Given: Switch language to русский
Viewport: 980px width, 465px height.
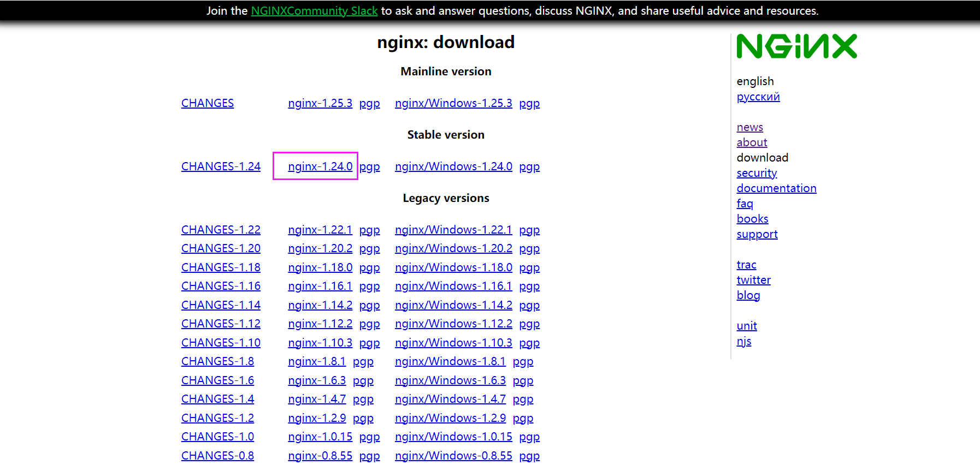Looking at the screenshot, I should [x=758, y=97].
